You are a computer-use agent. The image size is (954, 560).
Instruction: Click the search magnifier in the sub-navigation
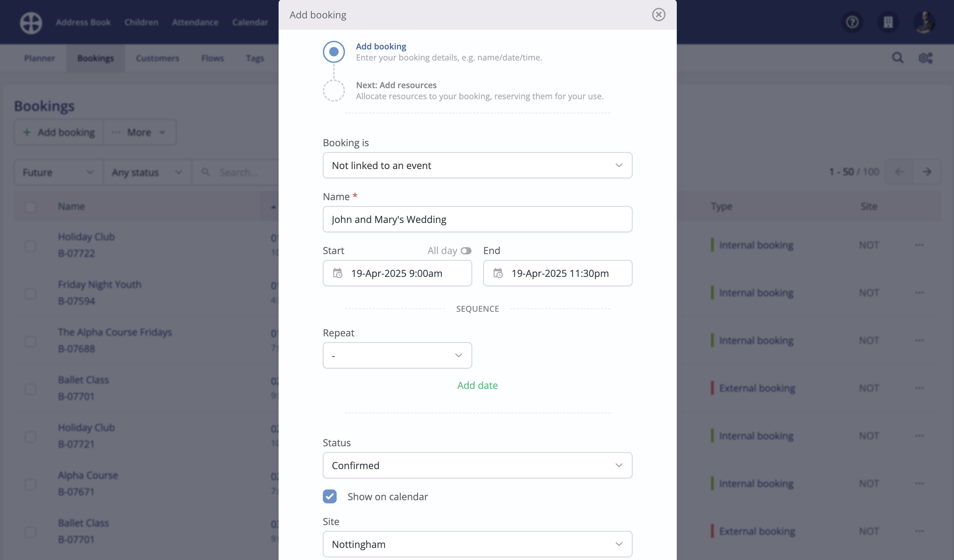click(898, 58)
